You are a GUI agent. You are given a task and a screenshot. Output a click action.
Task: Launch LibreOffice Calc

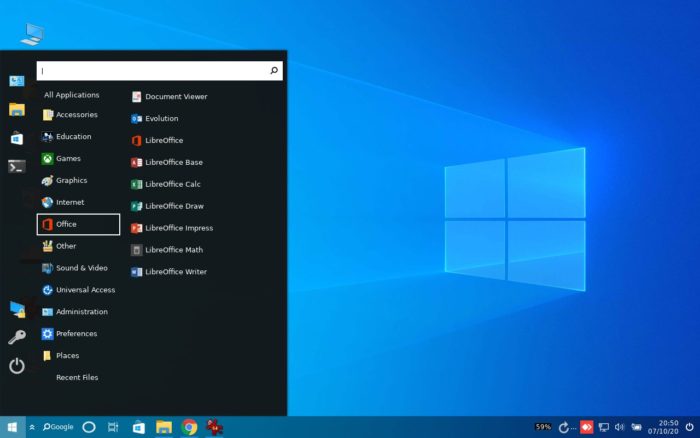[166, 184]
